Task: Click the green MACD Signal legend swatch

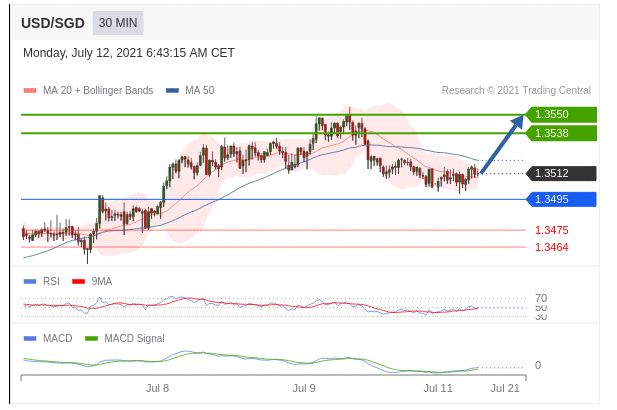Action: [x=91, y=338]
